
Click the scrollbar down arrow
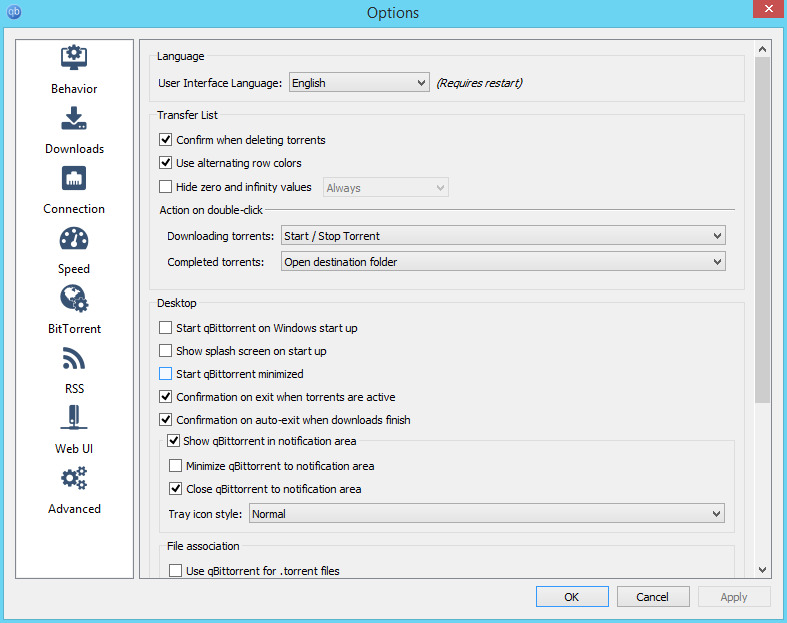(x=762, y=569)
